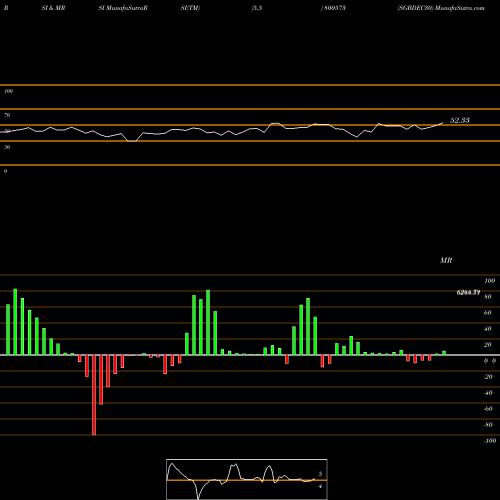Viewport: 500px width, 500px height.
Task: Click the RSI value label 52.33
Action: pos(460,120)
